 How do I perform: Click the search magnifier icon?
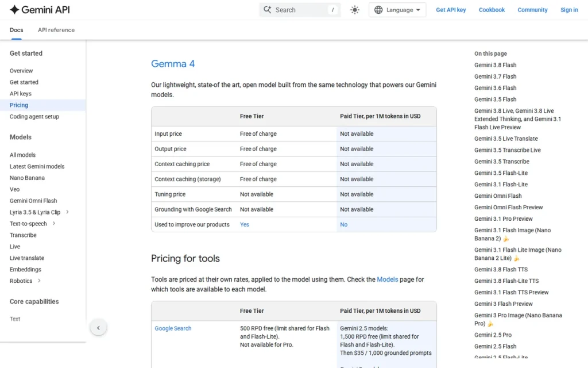point(268,10)
